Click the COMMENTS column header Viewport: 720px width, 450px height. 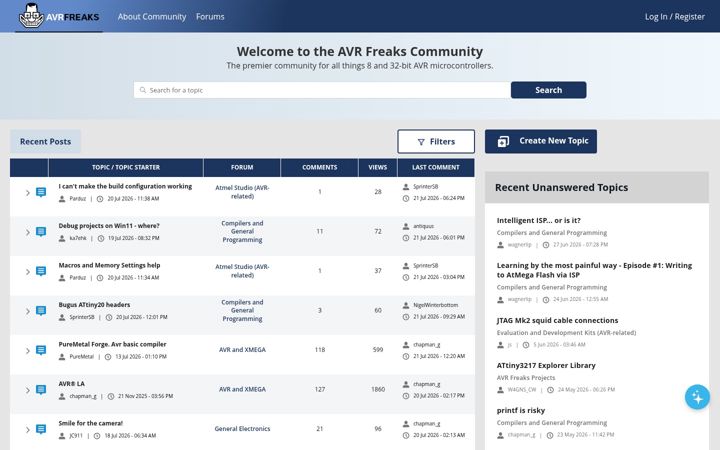[x=320, y=168]
